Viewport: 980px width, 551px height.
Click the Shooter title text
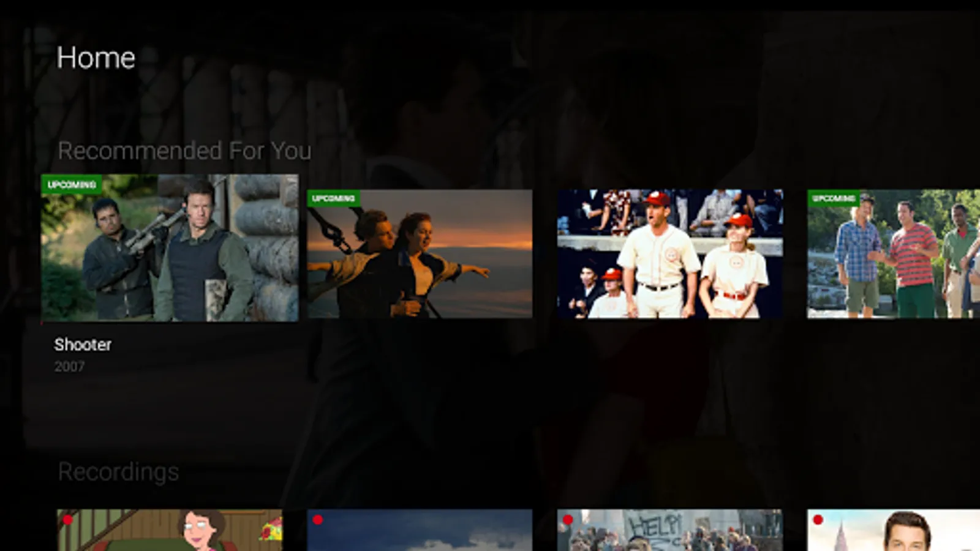(83, 345)
